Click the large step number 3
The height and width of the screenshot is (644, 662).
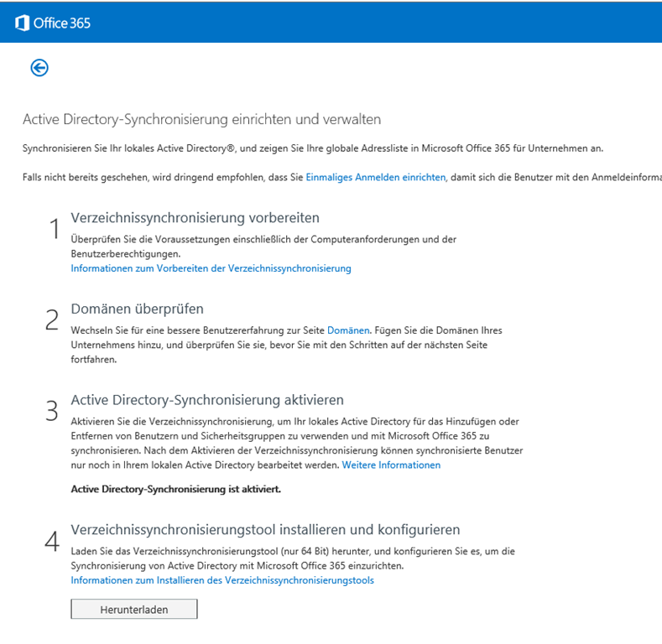click(x=52, y=411)
